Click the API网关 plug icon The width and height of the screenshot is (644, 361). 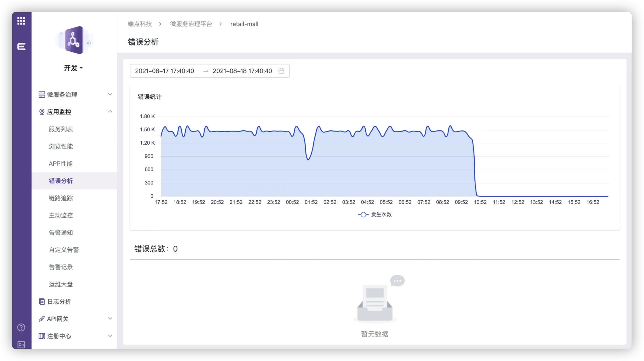(42, 319)
